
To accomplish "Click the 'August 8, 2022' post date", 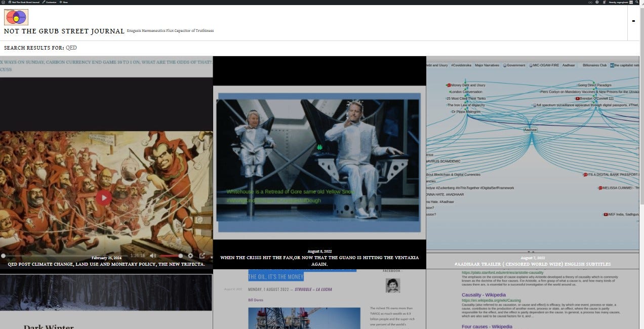I will [x=319, y=251].
